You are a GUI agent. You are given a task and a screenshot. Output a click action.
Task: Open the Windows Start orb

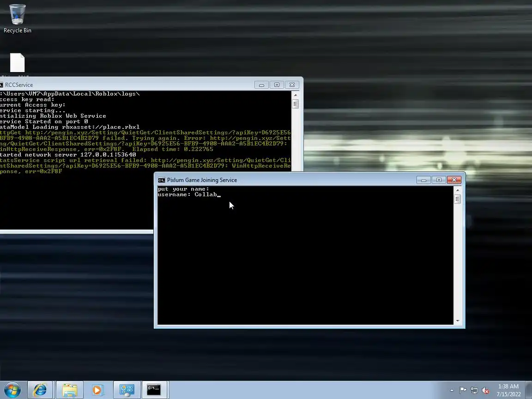(12, 390)
